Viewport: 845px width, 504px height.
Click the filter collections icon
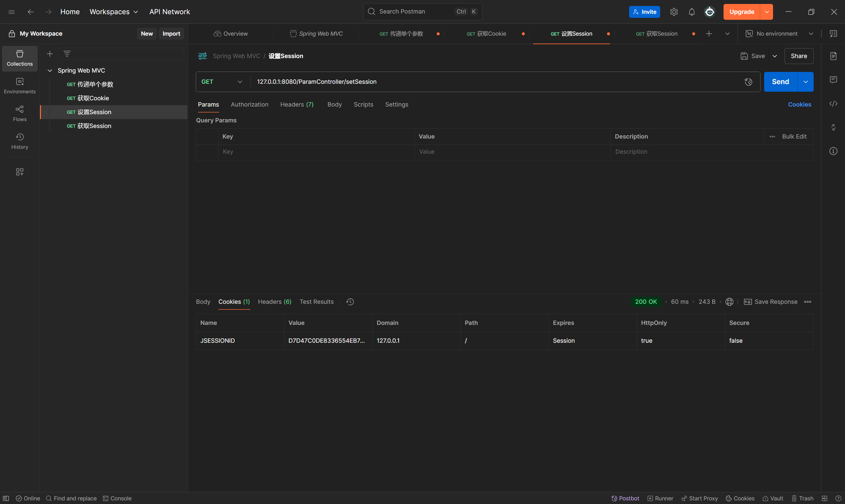(67, 54)
